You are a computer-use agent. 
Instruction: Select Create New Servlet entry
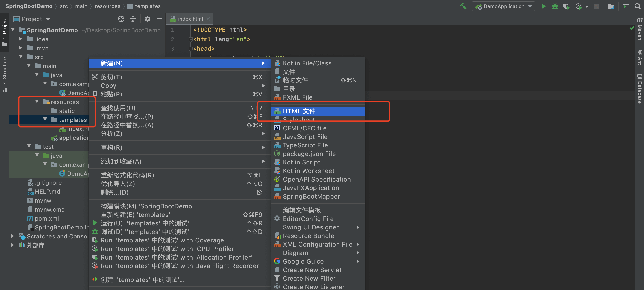point(318,270)
